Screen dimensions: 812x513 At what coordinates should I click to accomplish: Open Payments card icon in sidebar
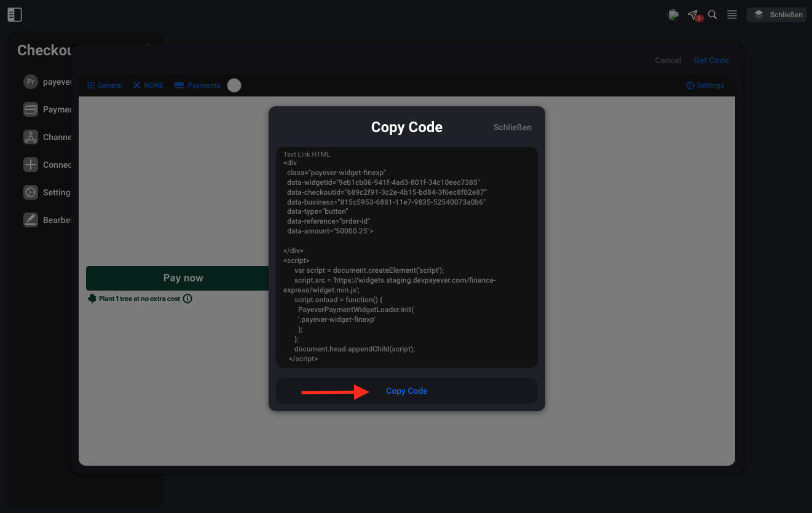tap(31, 109)
